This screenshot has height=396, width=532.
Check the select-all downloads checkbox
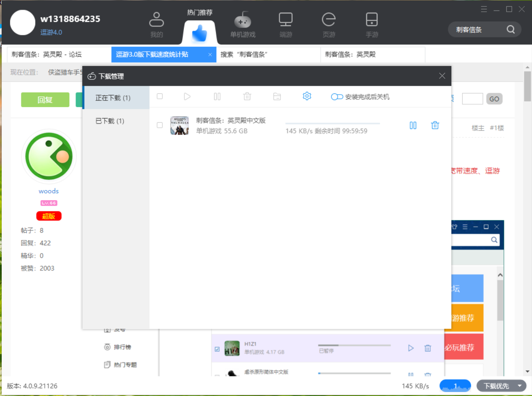160,96
